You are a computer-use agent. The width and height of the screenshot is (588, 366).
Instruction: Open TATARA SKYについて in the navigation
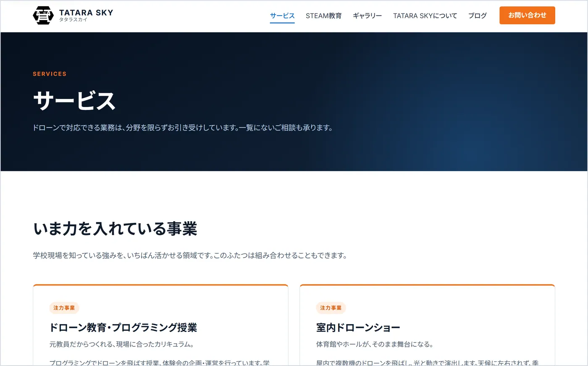tap(425, 16)
